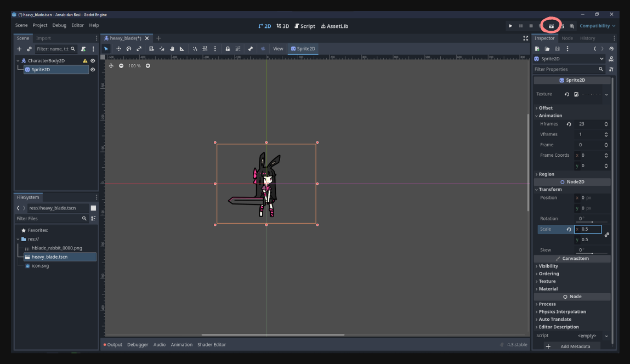The height and width of the screenshot is (364, 630).
Task: Click the Add Metadata button
Action: [x=572, y=346]
